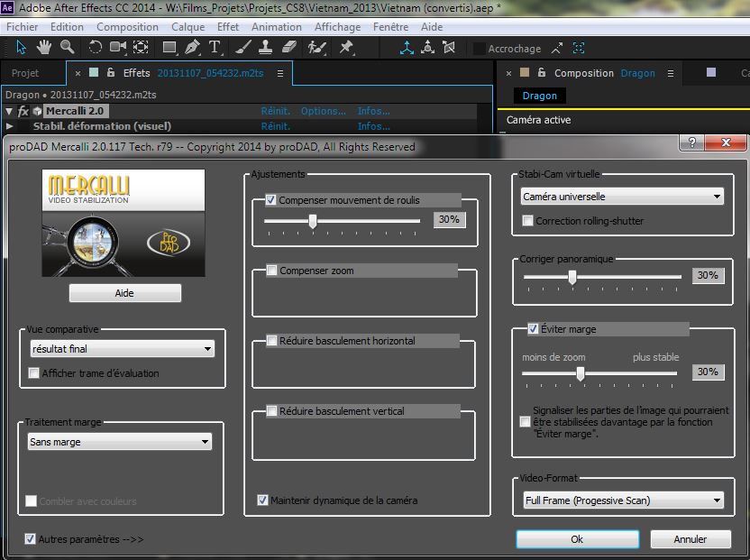Click Réinit. for Mercalli 2.0
The image size is (750, 560).
pos(276,111)
